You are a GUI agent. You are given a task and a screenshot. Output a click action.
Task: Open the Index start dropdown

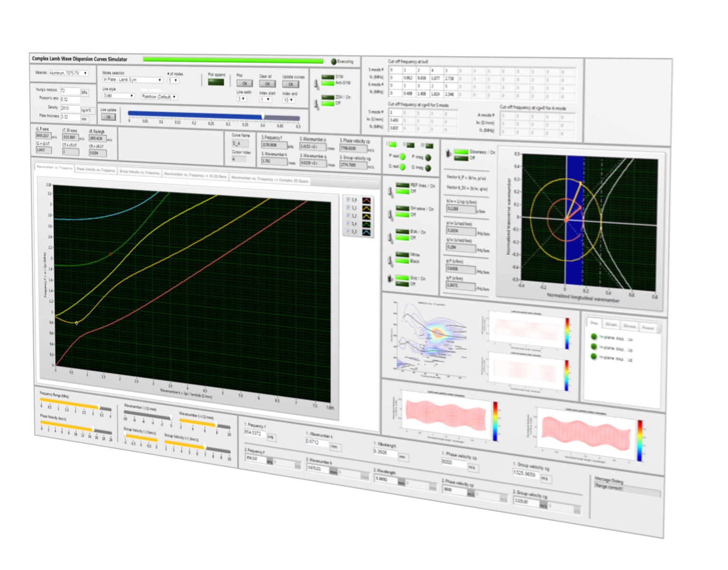(266, 99)
